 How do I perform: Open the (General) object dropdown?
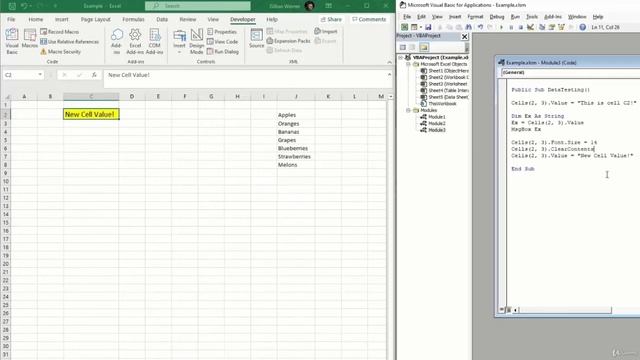pyautogui.click(x=570, y=72)
